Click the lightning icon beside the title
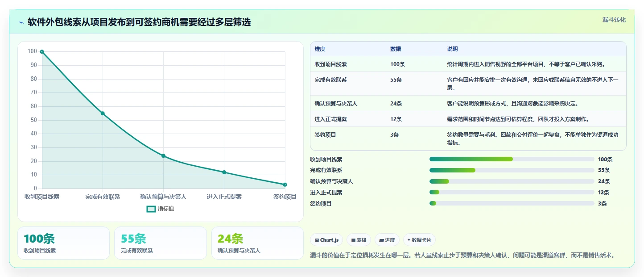 pyautogui.click(x=21, y=22)
